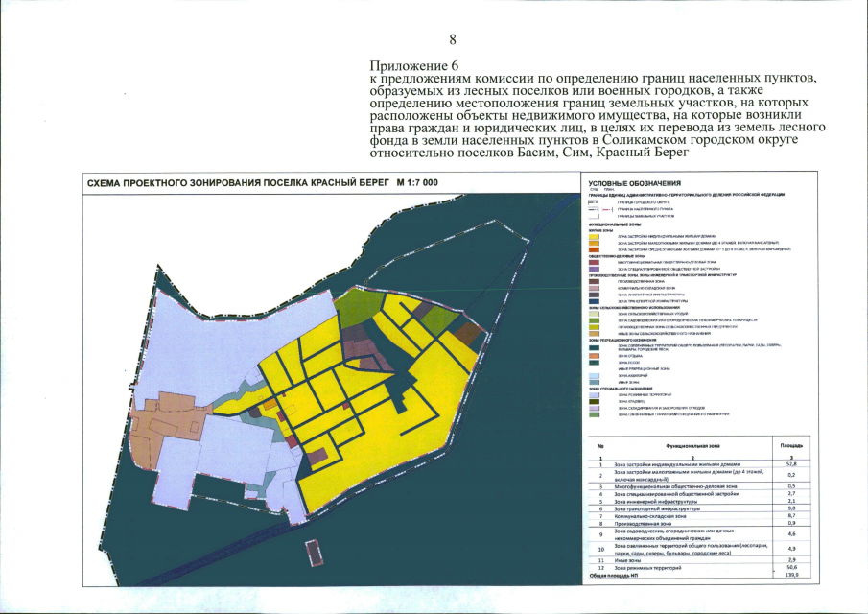
Task: Click the light lavender restricted territories legend swatch
Action: (x=594, y=394)
